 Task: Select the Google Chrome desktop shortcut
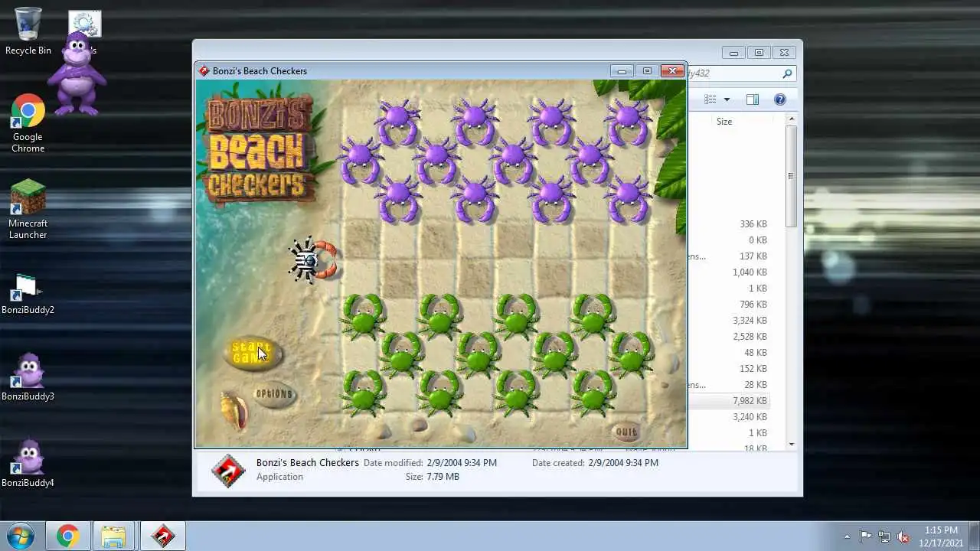point(28,123)
